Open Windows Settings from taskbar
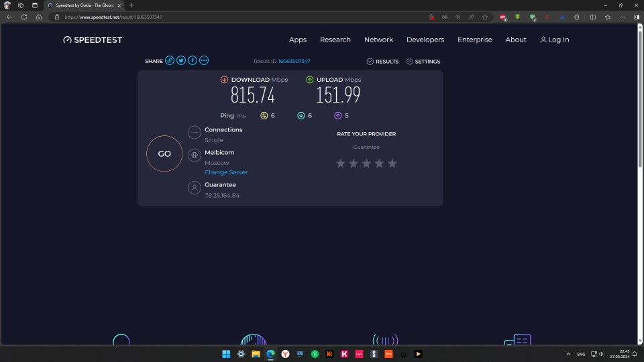Image resolution: width=644 pixels, height=362 pixels. 241,354
